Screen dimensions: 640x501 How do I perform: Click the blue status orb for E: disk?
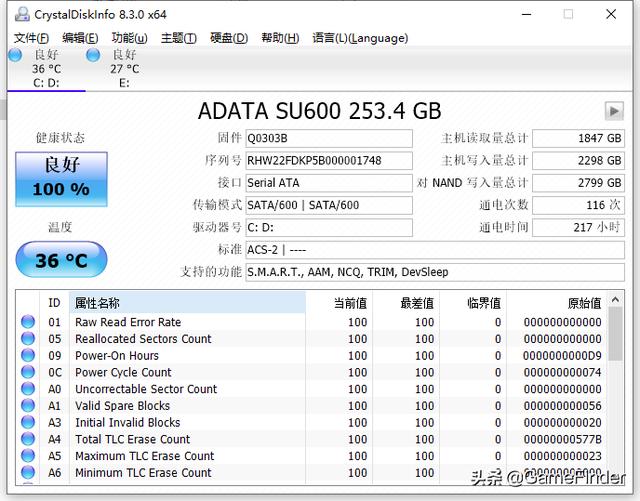click(x=93, y=55)
